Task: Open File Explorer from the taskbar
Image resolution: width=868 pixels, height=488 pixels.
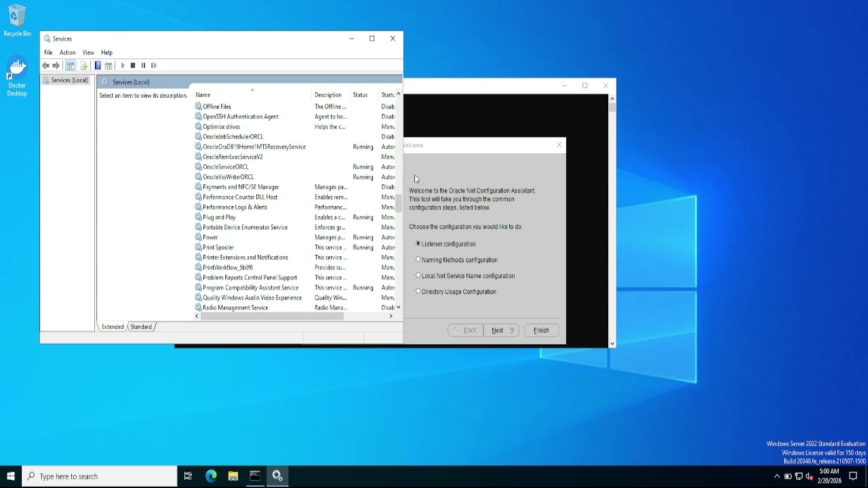Action: (x=233, y=476)
